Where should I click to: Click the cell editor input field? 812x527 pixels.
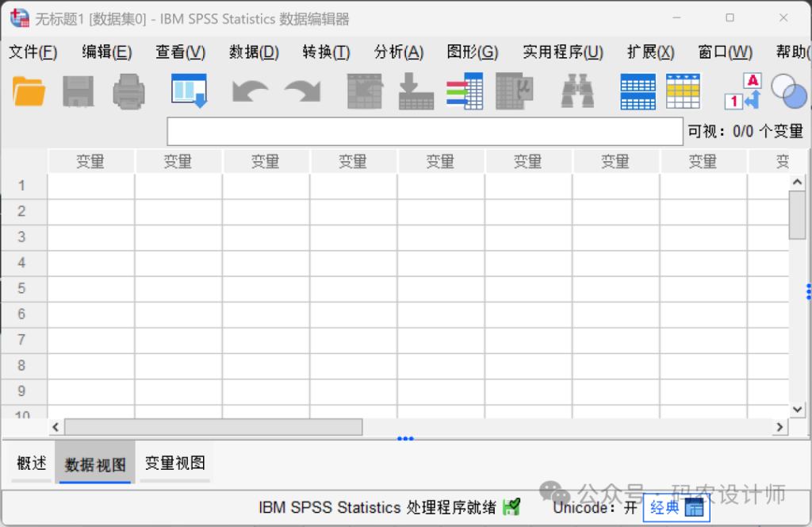pyautogui.click(x=424, y=132)
